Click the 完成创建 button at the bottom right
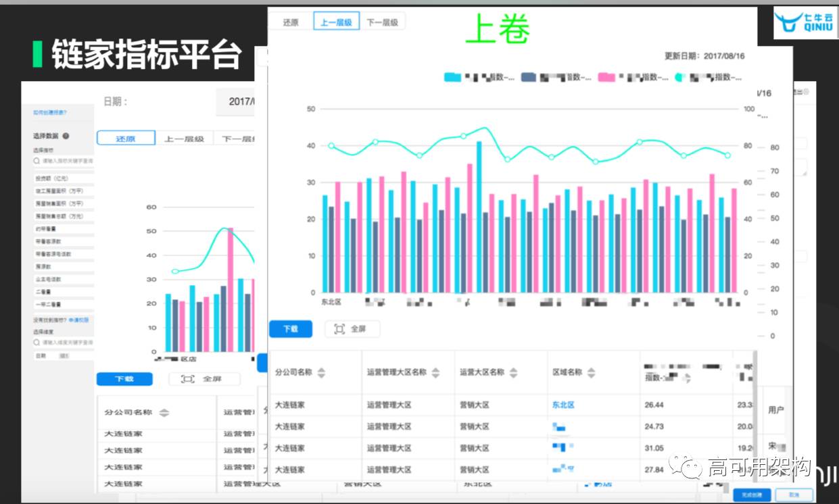The height and width of the screenshot is (504, 839). pos(752,495)
